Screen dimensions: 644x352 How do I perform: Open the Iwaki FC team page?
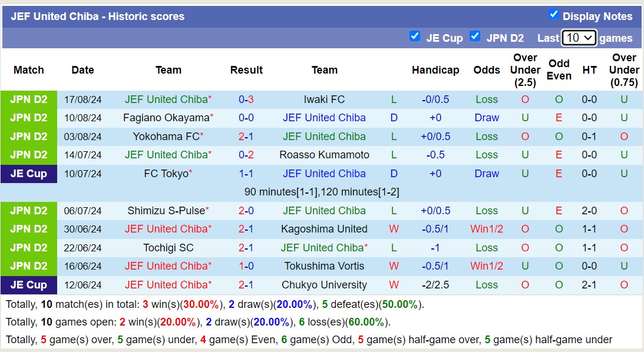[x=325, y=99]
